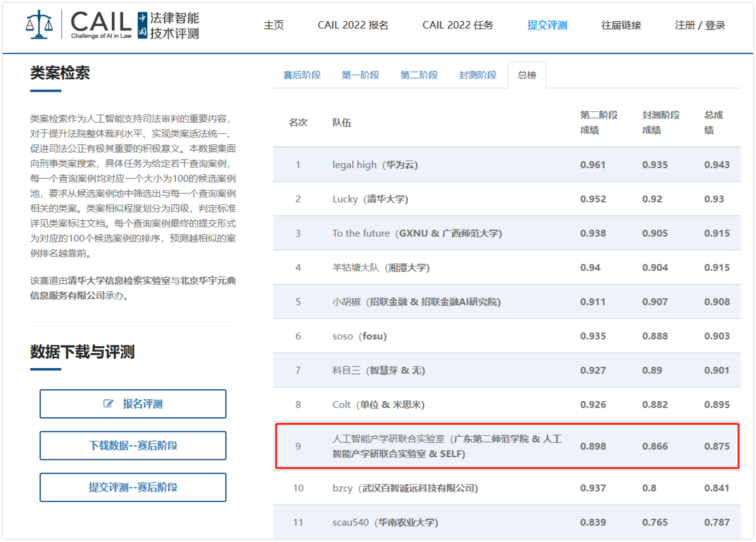Click the 总成绩 column header
The height and width of the screenshot is (542, 756).
click(x=713, y=123)
